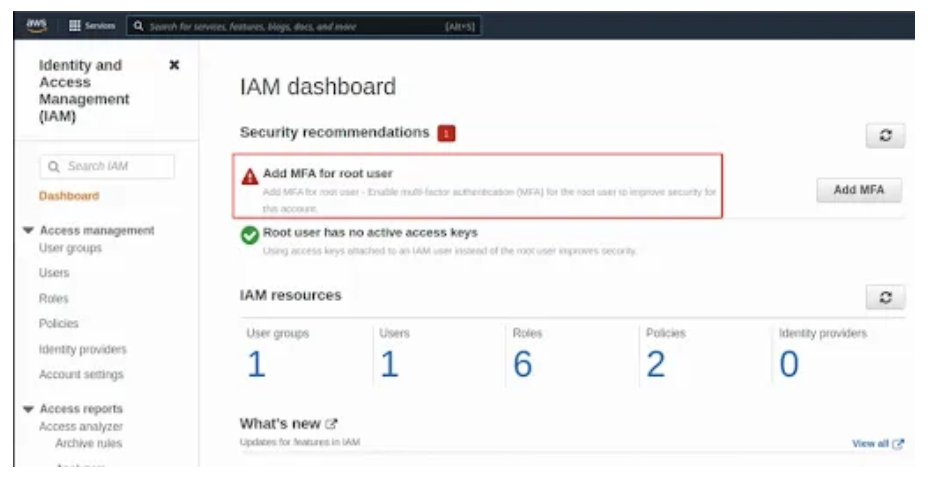
Task: Click the 'IAM dashboard' page title
Action: [x=318, y=87]
